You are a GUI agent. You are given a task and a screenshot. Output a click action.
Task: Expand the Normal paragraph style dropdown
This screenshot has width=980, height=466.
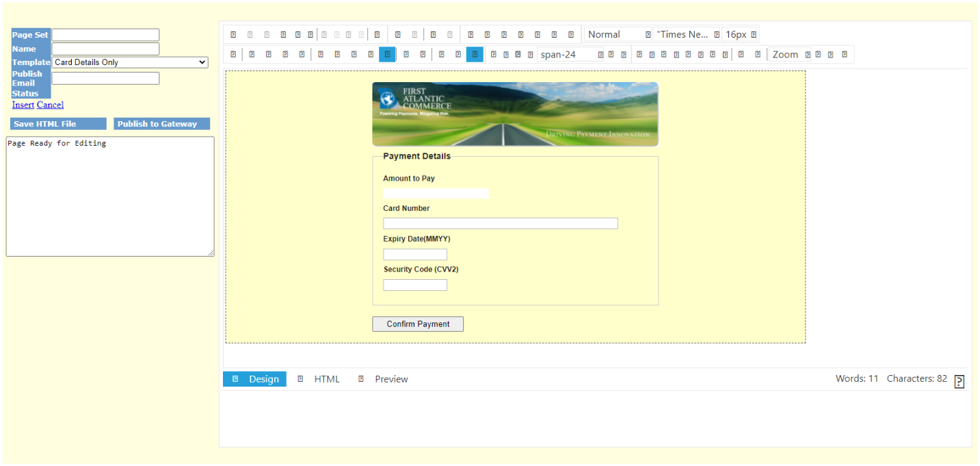(617, 33)
